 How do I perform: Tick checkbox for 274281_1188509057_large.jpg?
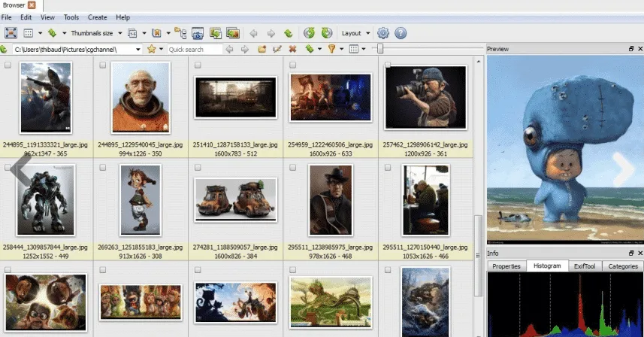point(198,167)
